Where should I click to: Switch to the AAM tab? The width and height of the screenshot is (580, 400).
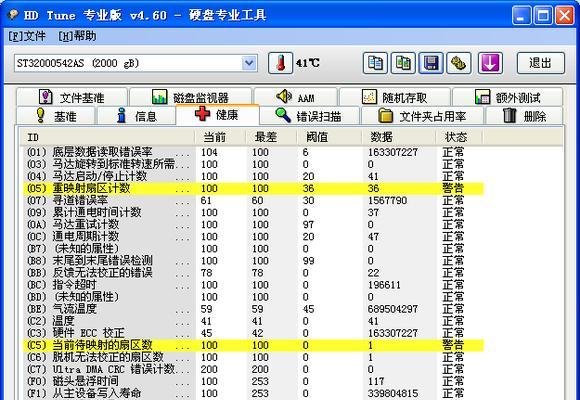pos(296,97)
